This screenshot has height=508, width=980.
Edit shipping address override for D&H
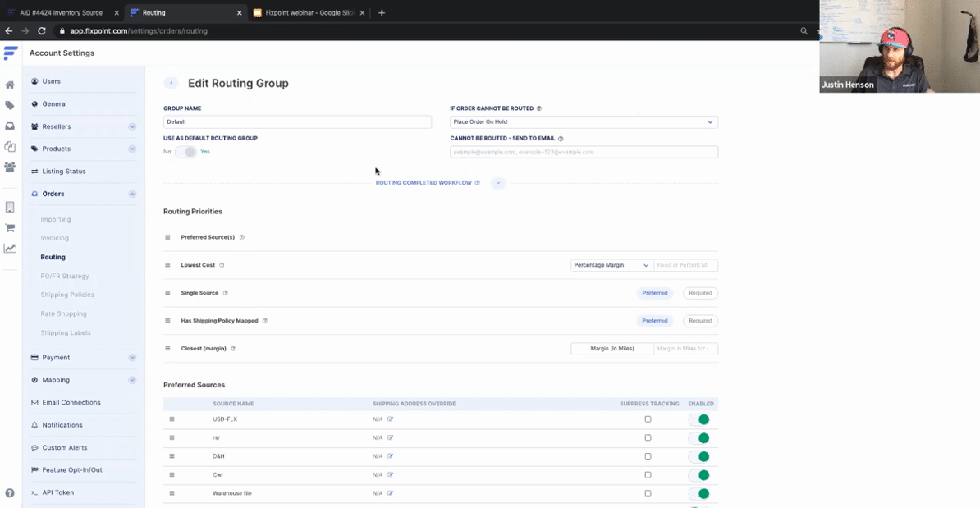click(x=390, y=456)
